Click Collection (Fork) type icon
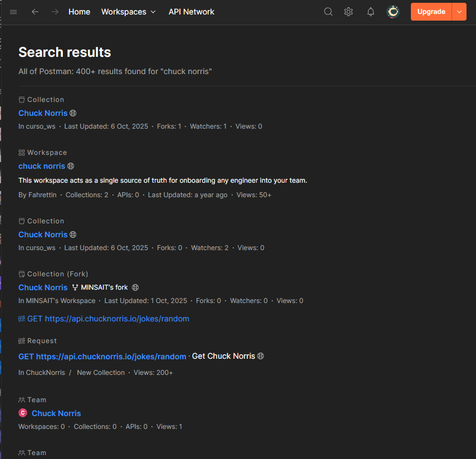476x459 pixels. pos(22,274)
